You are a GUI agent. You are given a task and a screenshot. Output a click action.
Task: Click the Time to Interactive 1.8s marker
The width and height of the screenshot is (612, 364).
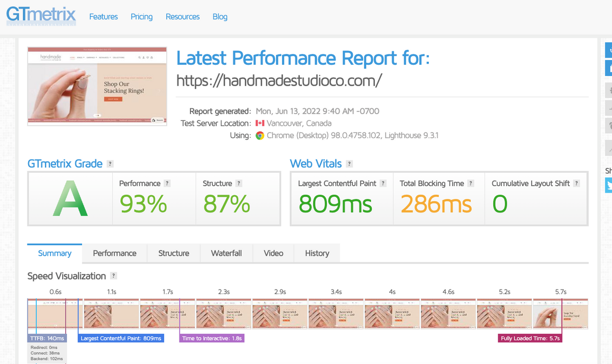(x=212, y=339)
